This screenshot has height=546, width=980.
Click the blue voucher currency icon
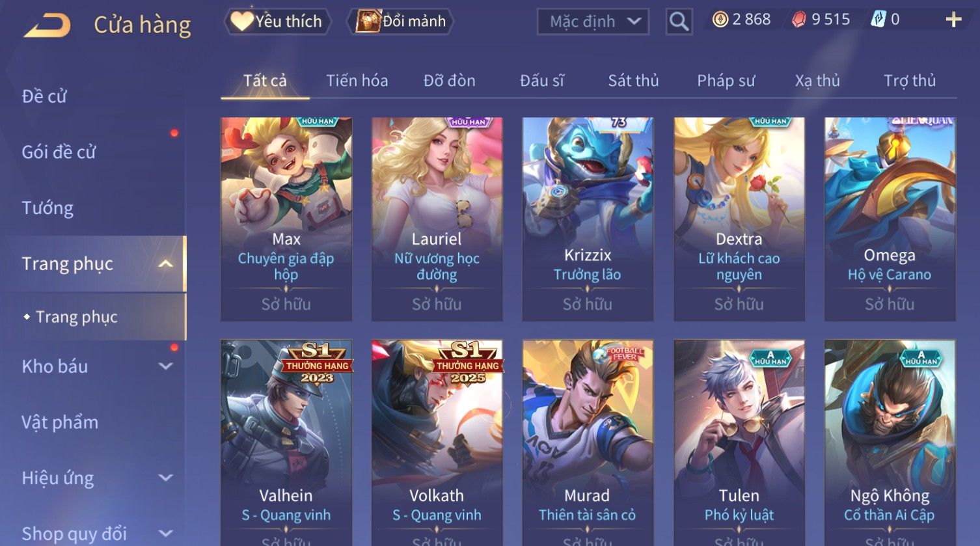878,20
